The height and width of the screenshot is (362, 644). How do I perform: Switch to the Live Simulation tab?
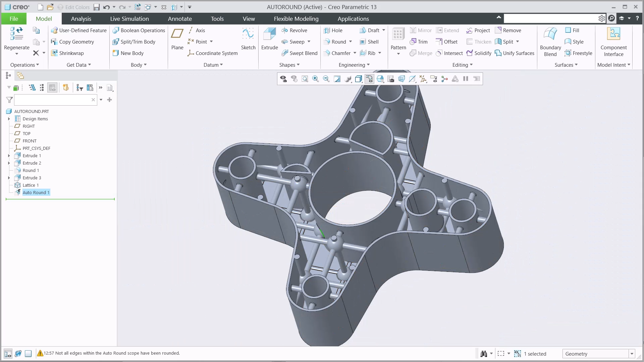point(129,19)
